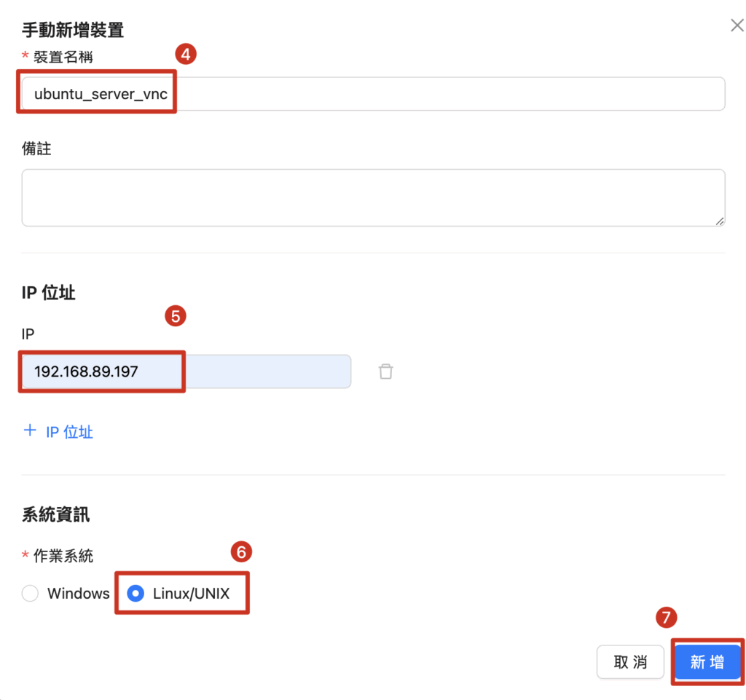Image resolution: width=746 pixels, height=700 pixels.
Task: Click the 手動新增裝置 dialog title
Action: coord(73,30)
